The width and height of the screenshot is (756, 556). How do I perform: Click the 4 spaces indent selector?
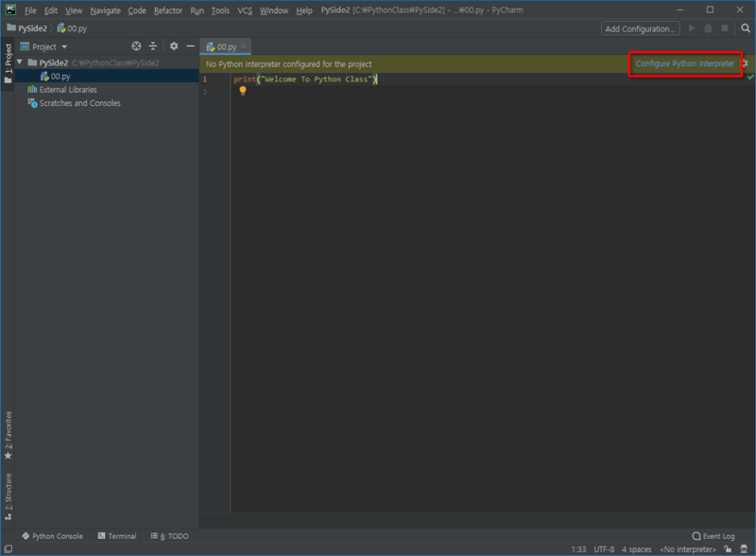tap(636, 549)
